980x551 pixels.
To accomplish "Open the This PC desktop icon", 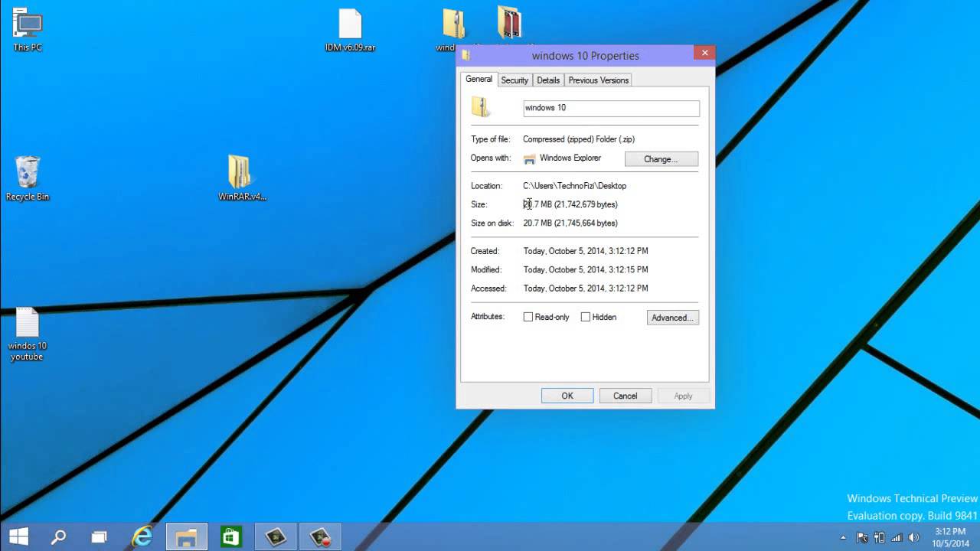I will (28, 29).
